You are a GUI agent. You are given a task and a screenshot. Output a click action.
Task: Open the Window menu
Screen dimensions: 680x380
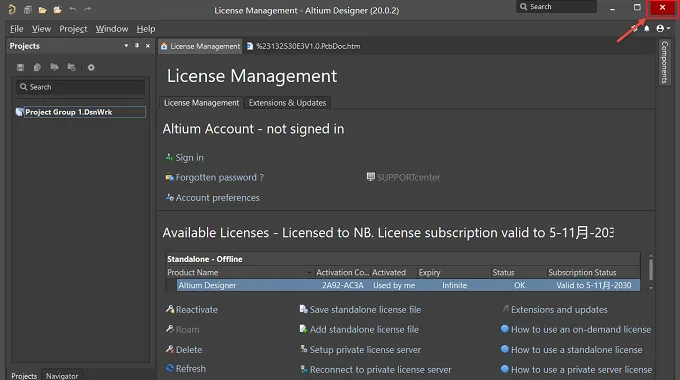112,29
